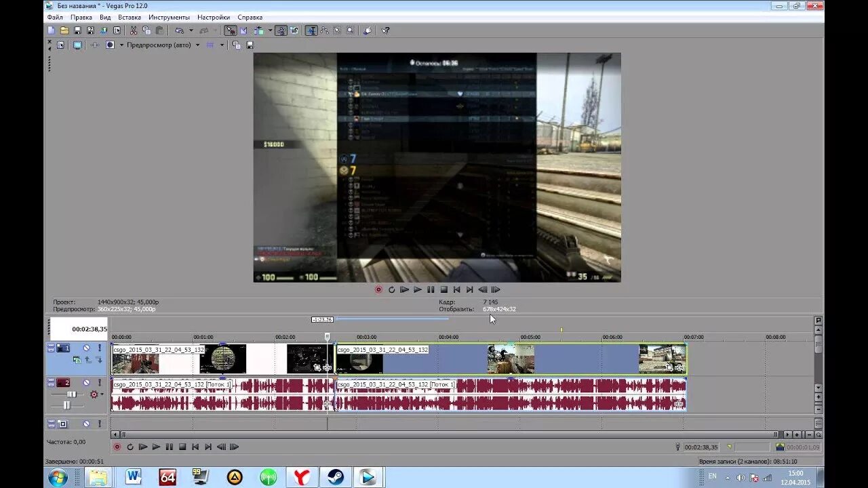The width and height of the screenshot is (868, 488).
Task: Click the Video Output FX icon in preview
Action: point(95,45)
